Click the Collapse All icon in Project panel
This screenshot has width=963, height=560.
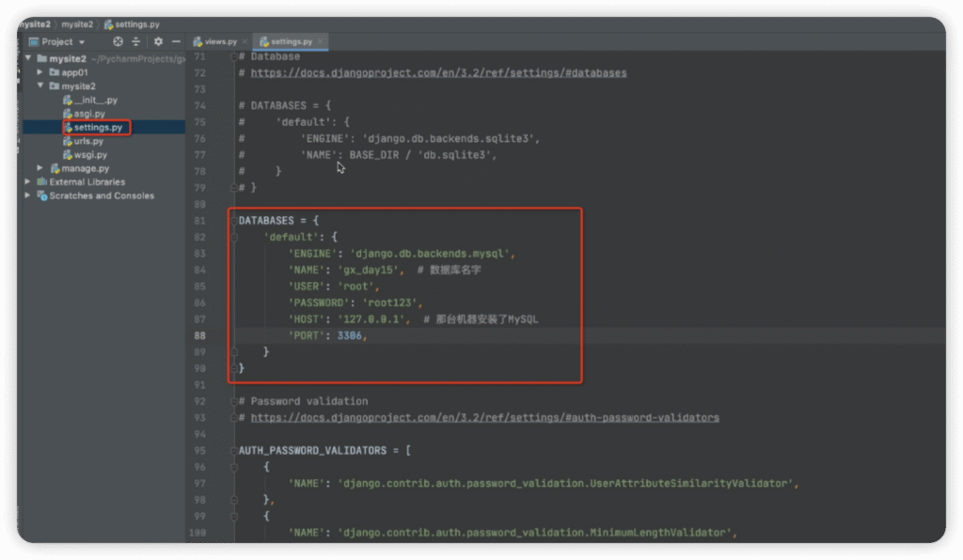(x=136, y=42)
